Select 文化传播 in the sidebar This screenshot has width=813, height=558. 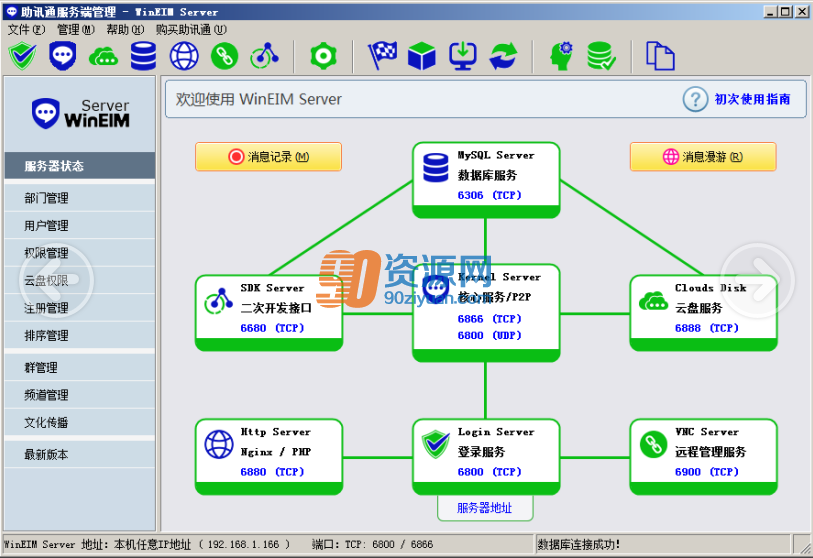tap(80, 422)
